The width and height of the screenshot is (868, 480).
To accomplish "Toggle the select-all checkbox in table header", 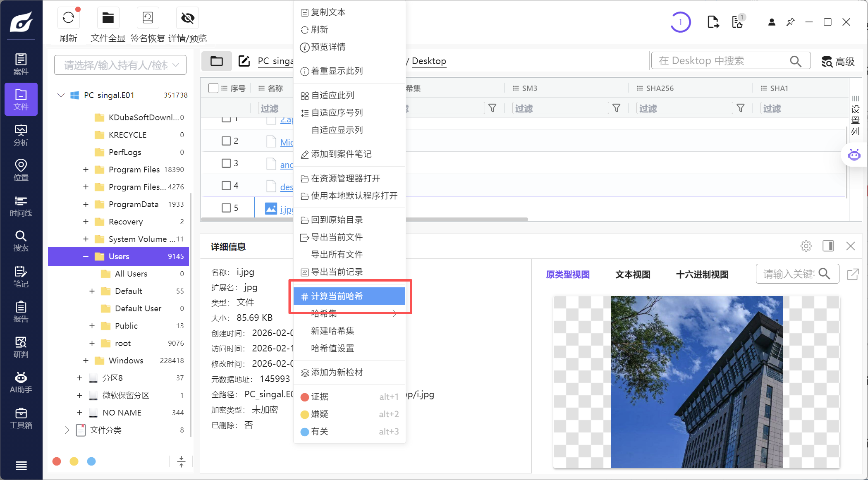I will click(x=213, y=88).
